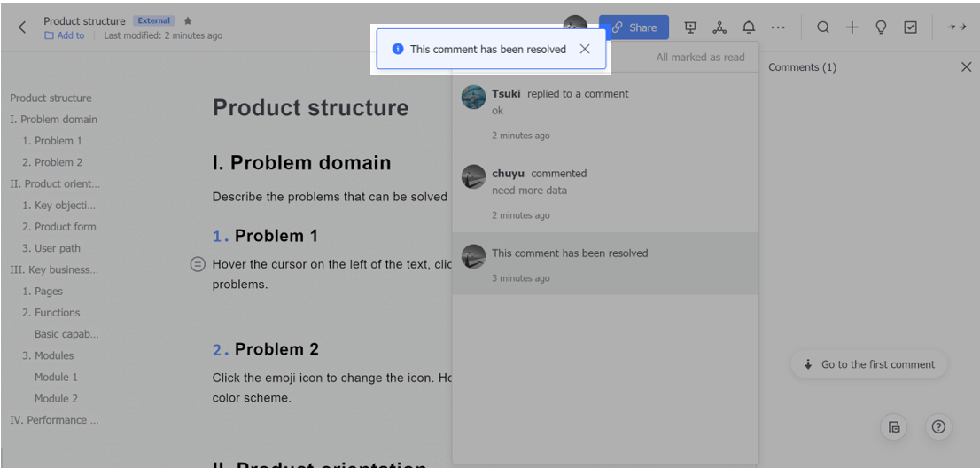
Task: Click the mind map structure icon
Action: 719,27
